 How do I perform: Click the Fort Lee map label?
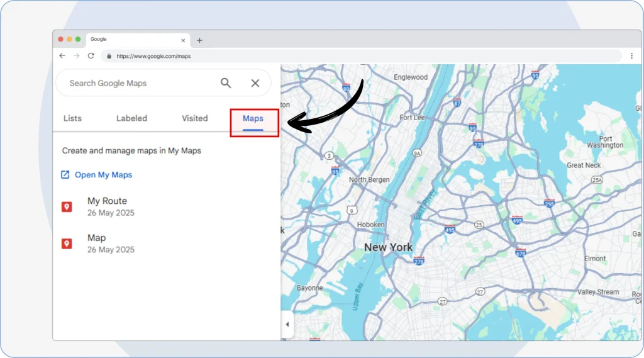(412, 118)
